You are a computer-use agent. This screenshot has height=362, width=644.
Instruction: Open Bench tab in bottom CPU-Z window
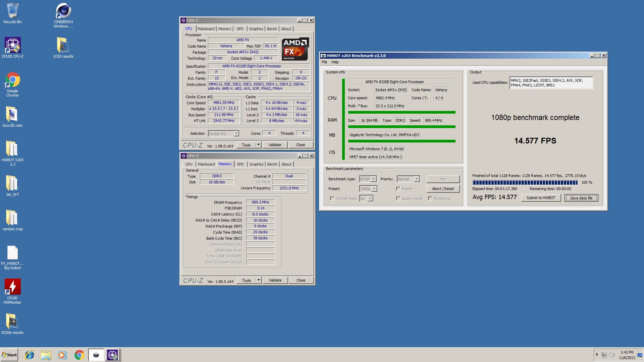pyautogui.click(x=272, y=164)
